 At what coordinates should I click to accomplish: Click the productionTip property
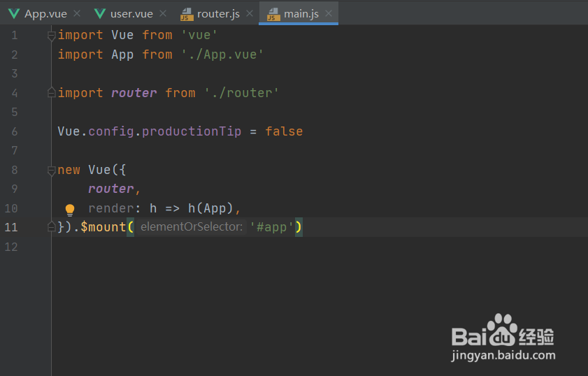pos(192,131)
